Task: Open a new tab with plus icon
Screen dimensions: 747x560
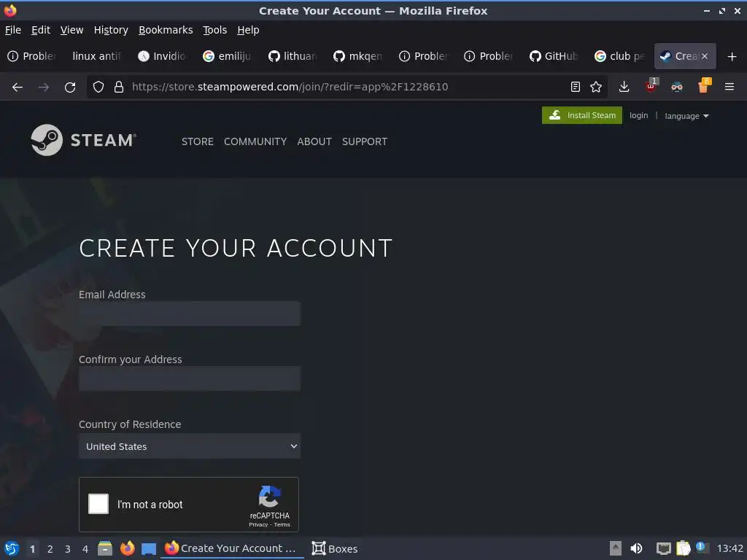Action: tap(732, 57)
